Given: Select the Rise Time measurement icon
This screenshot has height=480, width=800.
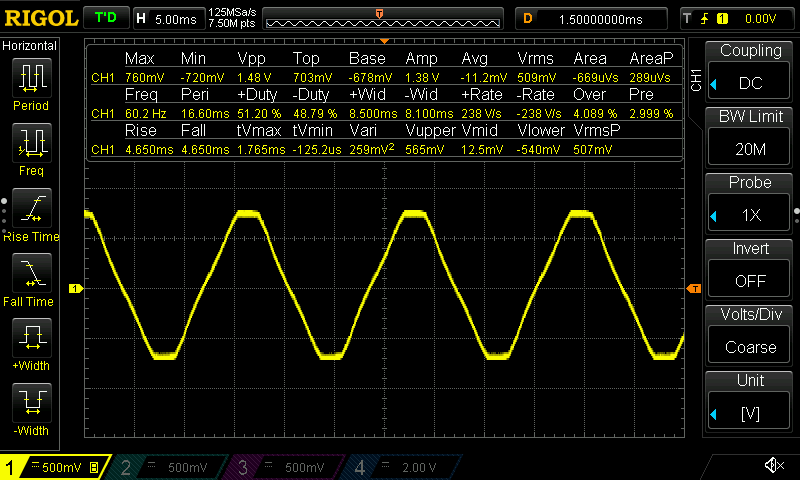Looking at the screenshot, I should pos(31,208).
